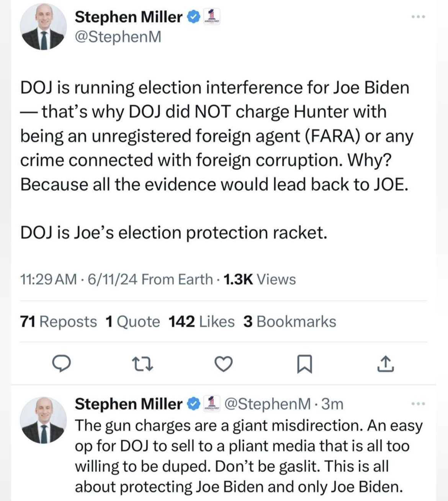The height and width of the screenshot is (501, 448).
Task: Click the verified checkmark on the reply tweet
Action: click(194, 404)
